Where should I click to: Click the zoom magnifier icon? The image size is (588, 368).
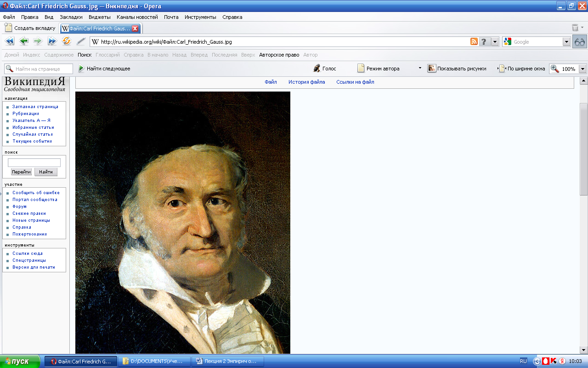(x=555, y=69)
